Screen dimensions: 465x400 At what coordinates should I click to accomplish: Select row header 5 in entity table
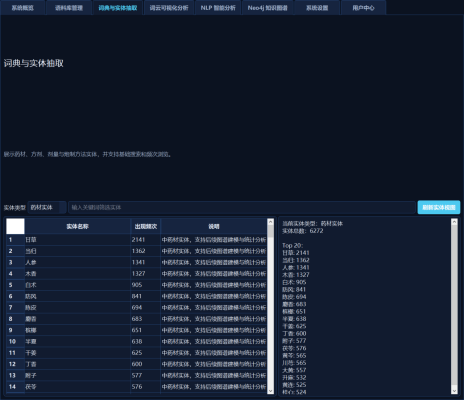pos(15,285)
